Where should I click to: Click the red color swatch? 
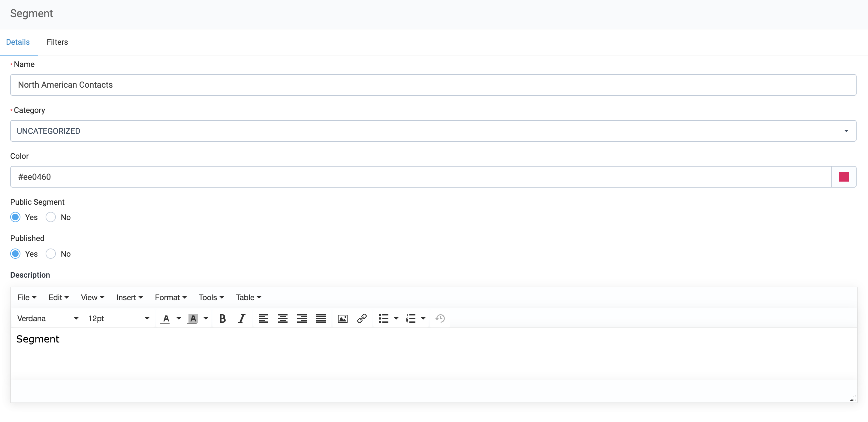pos(843,176)
